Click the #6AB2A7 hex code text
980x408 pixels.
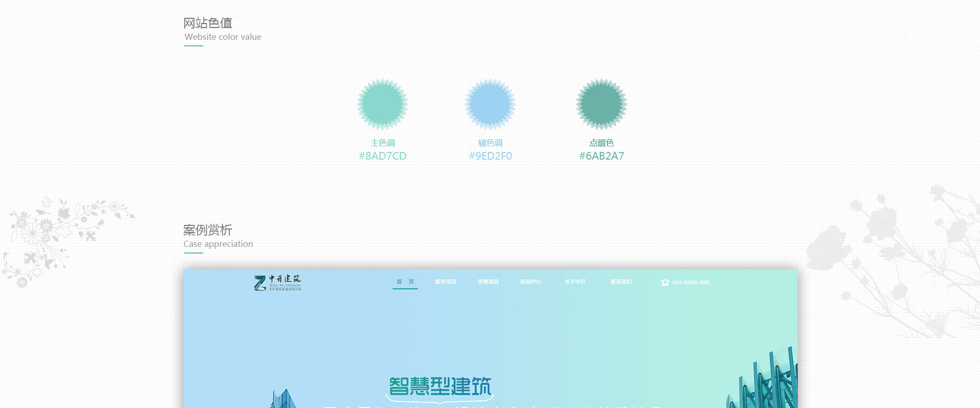[x=601, y=156]
